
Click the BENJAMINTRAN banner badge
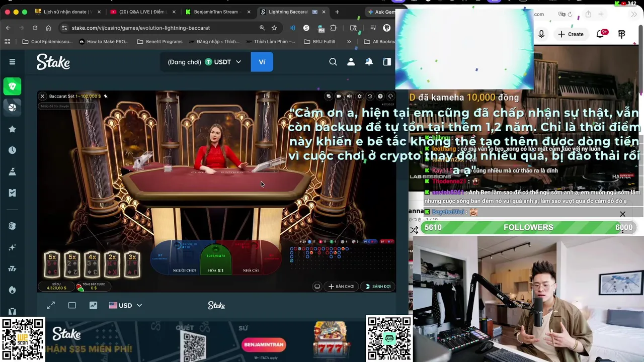(x=264, y=344)
